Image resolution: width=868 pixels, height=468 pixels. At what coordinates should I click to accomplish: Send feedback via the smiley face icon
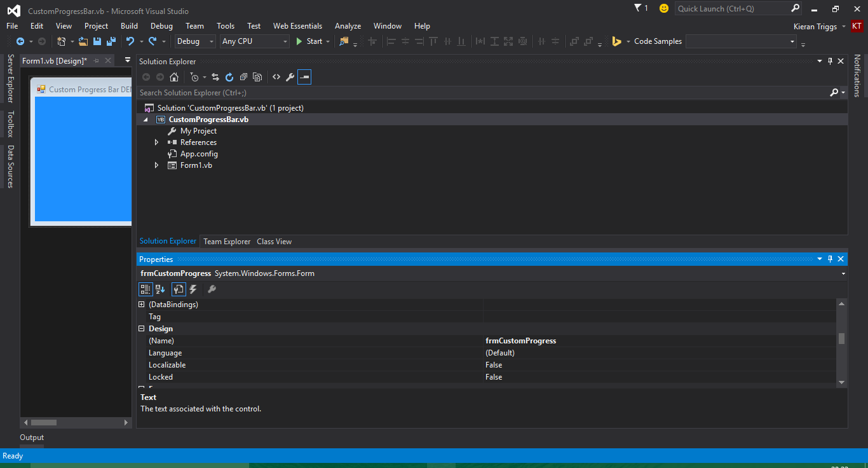coord(664,8)
